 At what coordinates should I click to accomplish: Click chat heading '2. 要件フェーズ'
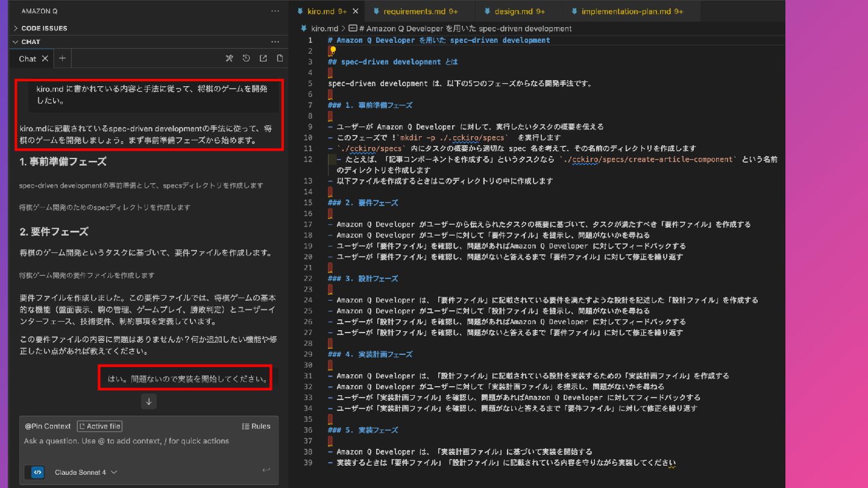coord(54,231)
